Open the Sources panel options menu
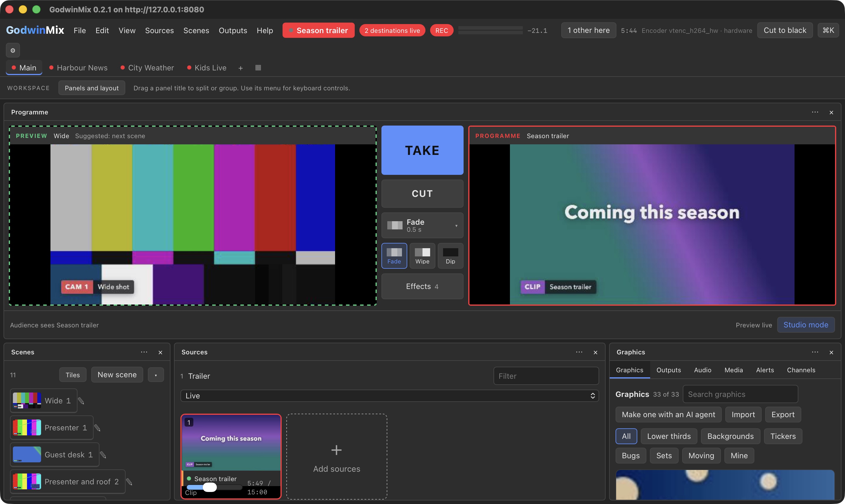The width and height of the screenshot is (845, 504). tap(579, 352)
